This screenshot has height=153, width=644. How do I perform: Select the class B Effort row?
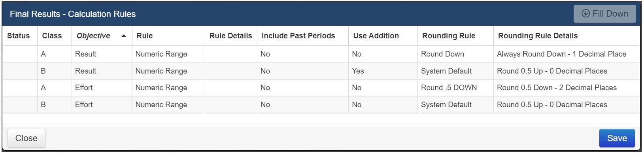[321, 105]
